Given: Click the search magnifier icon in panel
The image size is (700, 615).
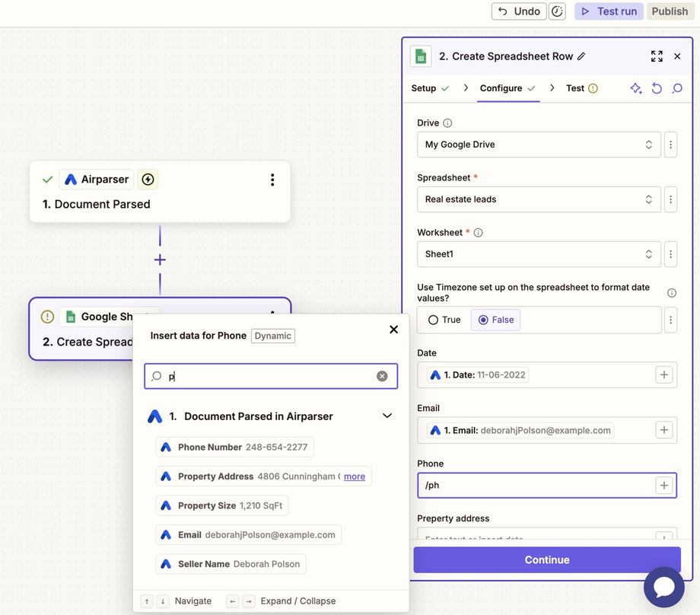Looking at the screenshot, I should click(677, 88).
